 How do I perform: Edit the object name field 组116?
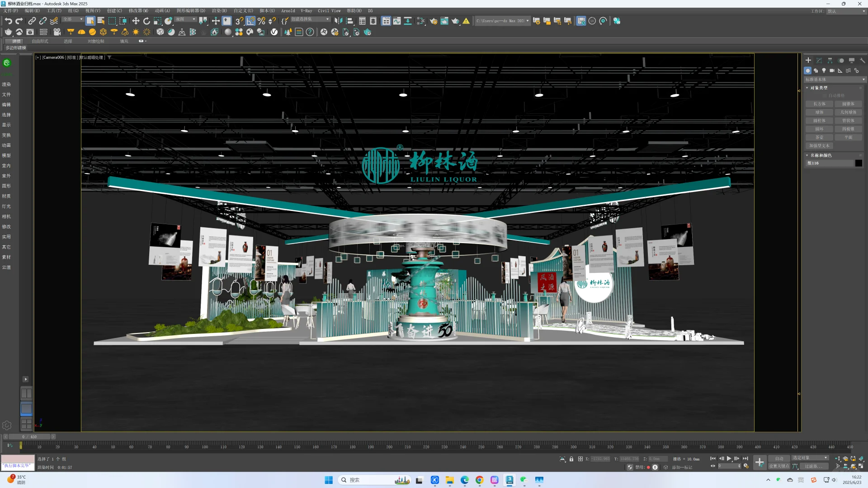click(830, 163)
